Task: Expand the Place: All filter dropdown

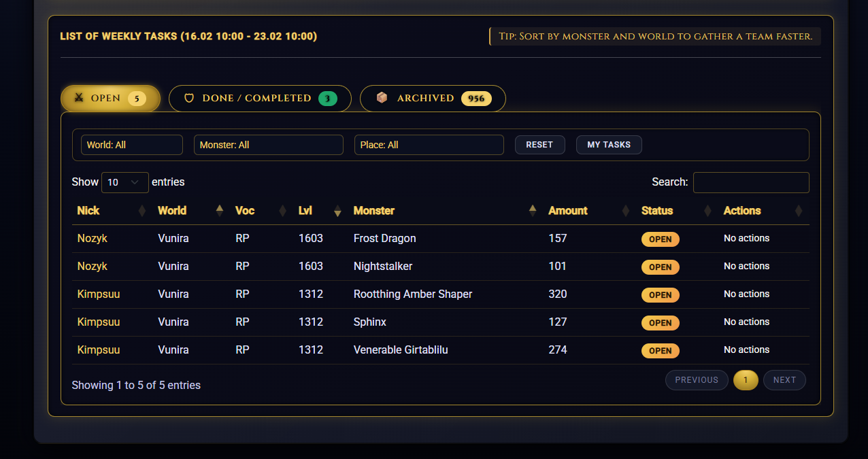Action: pyautogui.click(x=429, y=145)
